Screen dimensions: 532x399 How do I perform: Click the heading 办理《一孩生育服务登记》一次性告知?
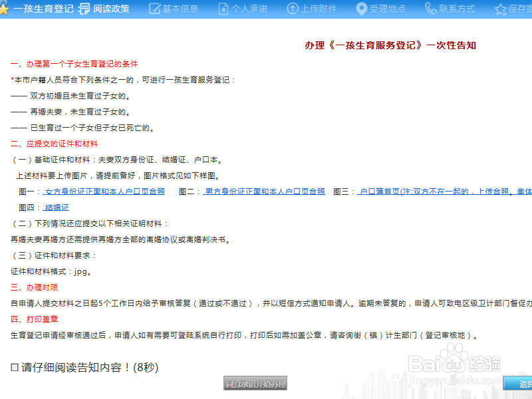click(390, 45)
